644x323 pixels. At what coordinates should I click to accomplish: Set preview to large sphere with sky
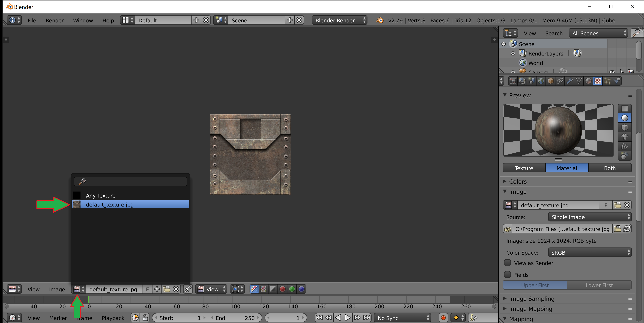tap(624, 156)
